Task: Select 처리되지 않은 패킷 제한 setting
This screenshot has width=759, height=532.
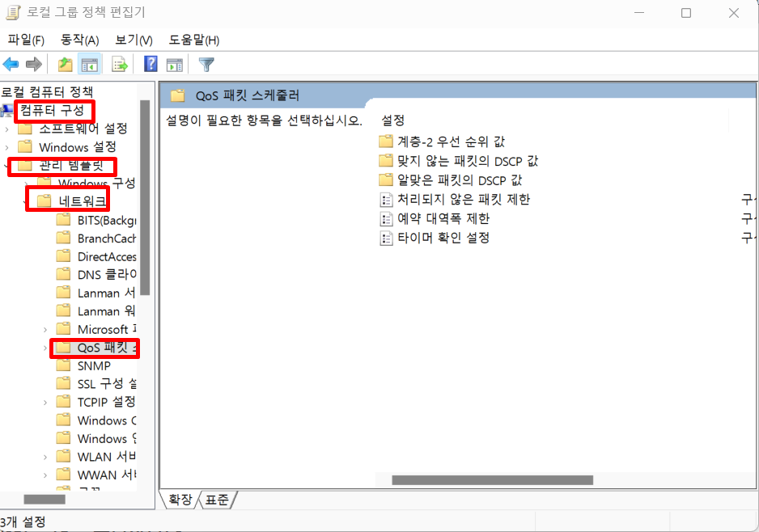Action: tap(463, 199)
